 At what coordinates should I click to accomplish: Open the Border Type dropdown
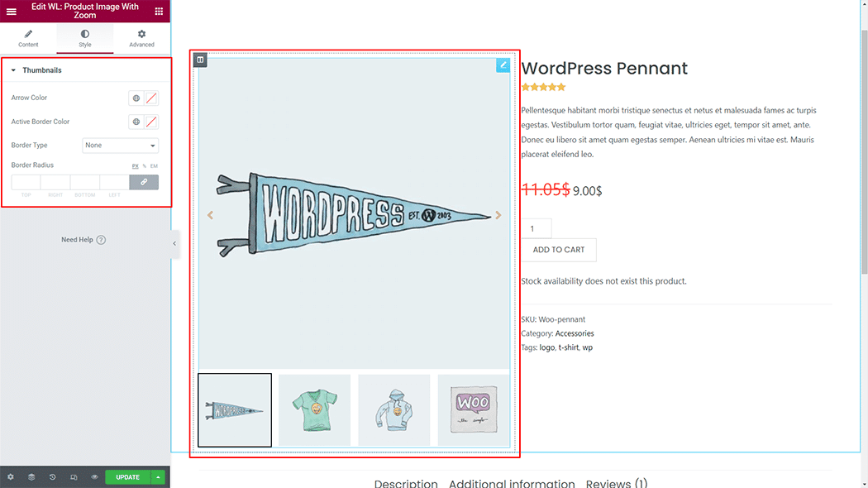(120, 145)
